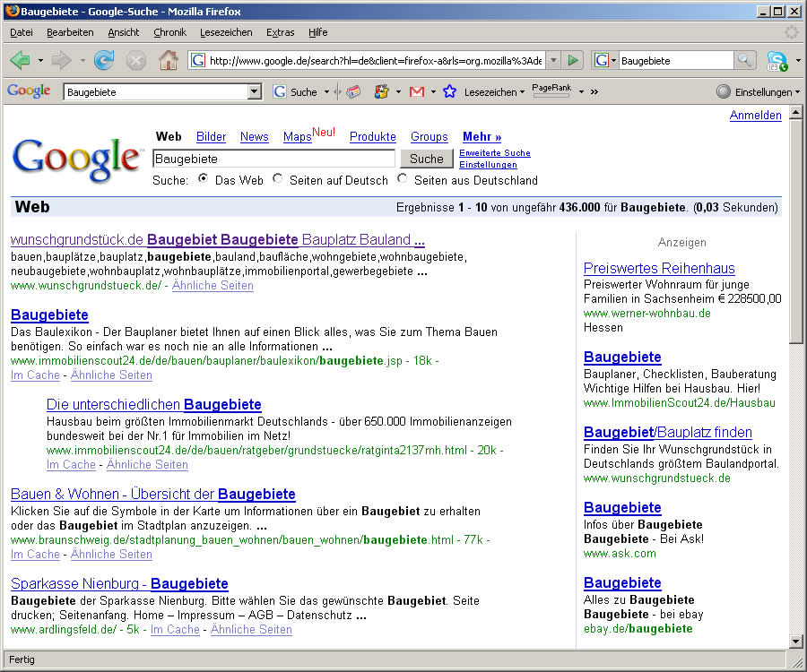Click the green Back arrow button

[20, 61]
